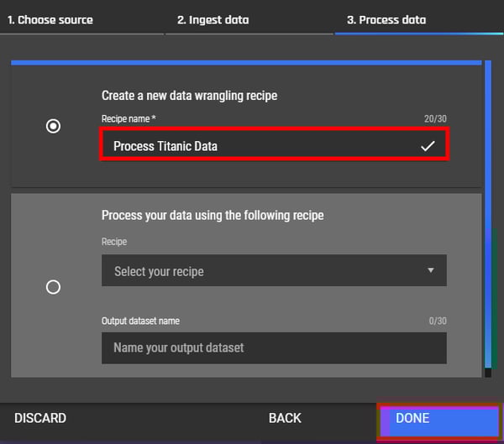Click DISCARD to cancel the import
This screenshot has height=444, width=504.
pyautogui.click(x=40, y=418)
